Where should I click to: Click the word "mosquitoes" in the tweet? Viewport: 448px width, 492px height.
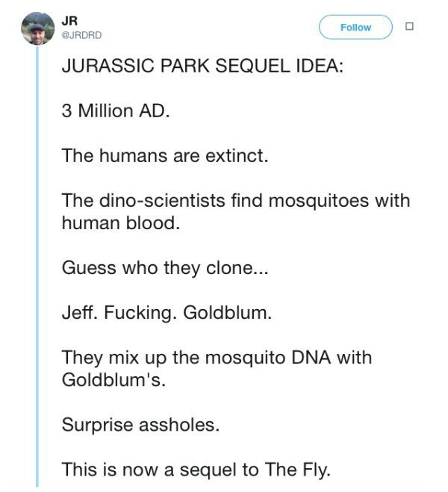pyautogui.click(x=318, y=201)
